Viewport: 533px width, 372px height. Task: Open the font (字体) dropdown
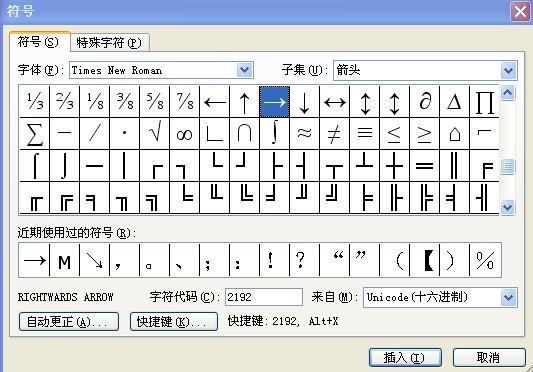(x=245, y=70)
